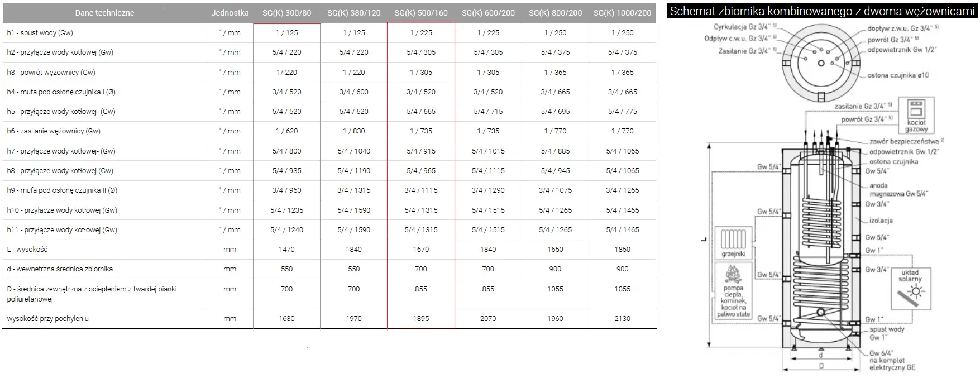The width and height of the screenshot is (980, 378).
Task: Click the L - wysokość row label
Action: click(x=27, y=250)
